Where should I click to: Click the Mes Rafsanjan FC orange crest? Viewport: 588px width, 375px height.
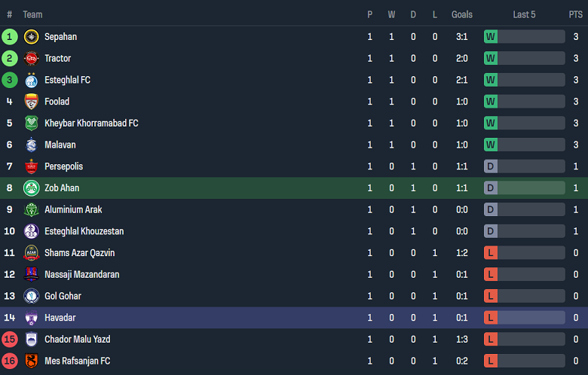coord(31,361)
